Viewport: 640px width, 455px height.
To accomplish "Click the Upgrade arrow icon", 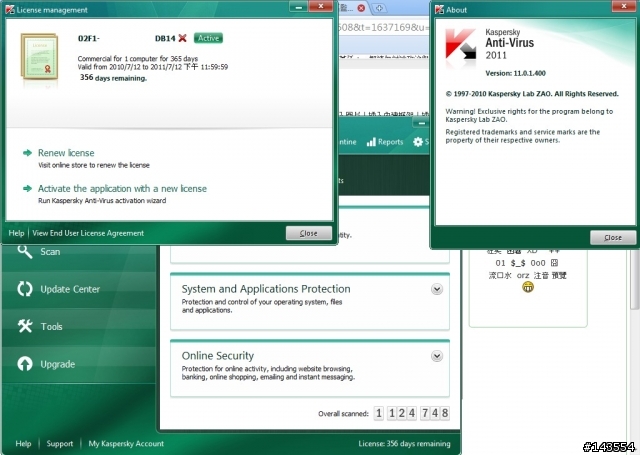I will (25, 364).
